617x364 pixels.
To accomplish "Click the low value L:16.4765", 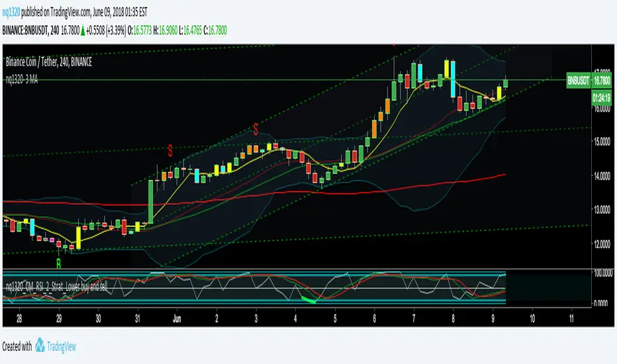I will pyautogui.click(x=191, y=30).
